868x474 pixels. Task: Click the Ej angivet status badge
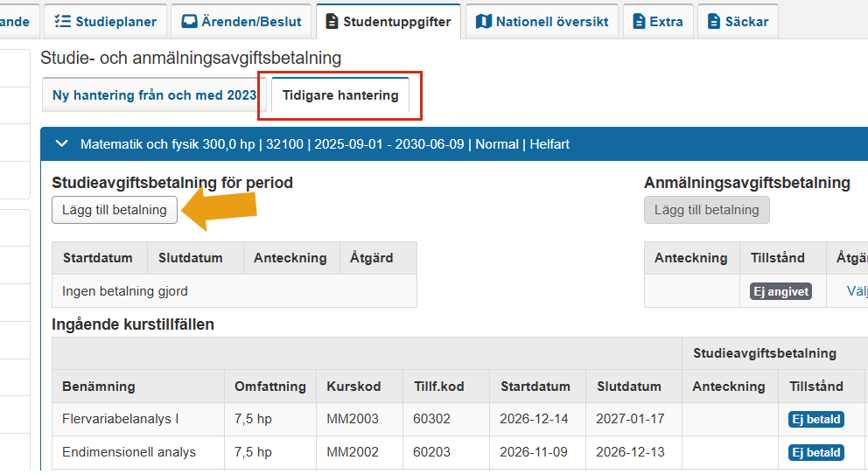click(x=780, y=291)
